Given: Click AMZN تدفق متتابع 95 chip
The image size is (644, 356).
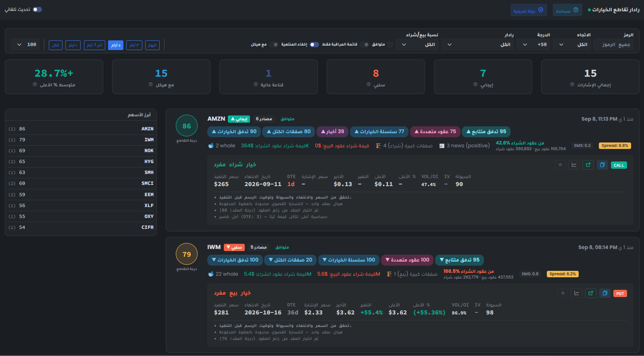Looking at the screenshot, I should 486,132.
